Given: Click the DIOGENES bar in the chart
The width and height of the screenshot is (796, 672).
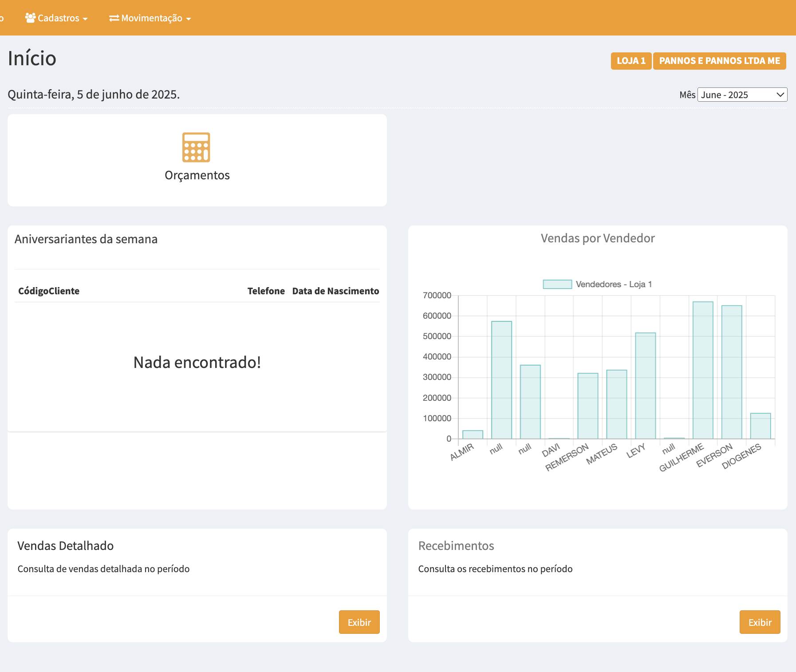Looking at the screenshot, I should 760,426.
